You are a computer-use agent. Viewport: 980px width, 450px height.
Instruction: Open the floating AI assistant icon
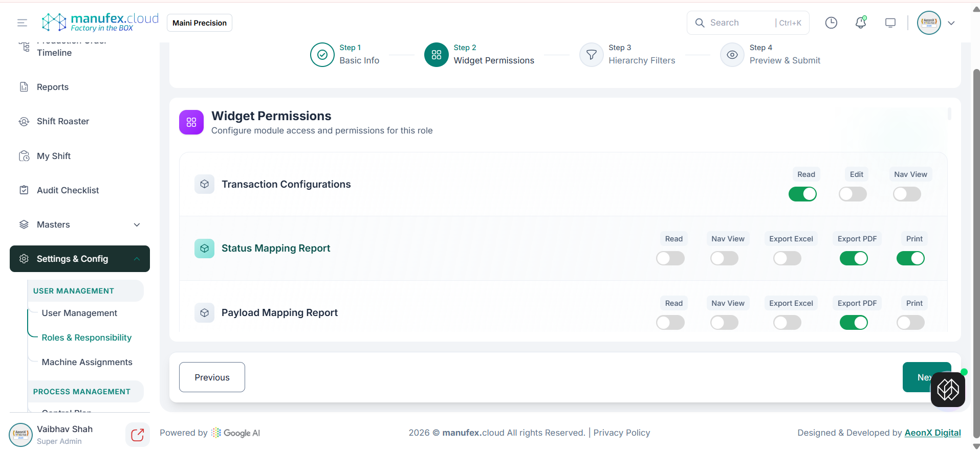[x=948, y=390]
